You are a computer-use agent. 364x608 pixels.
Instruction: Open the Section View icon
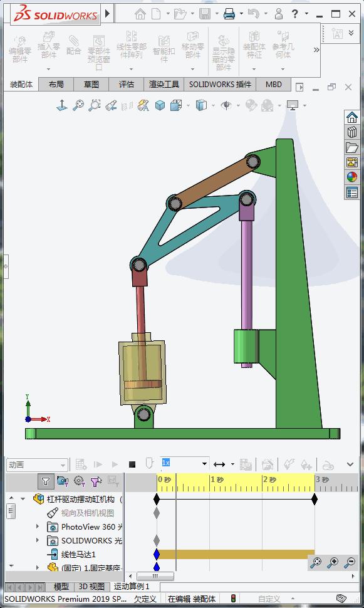click(128, 105)
